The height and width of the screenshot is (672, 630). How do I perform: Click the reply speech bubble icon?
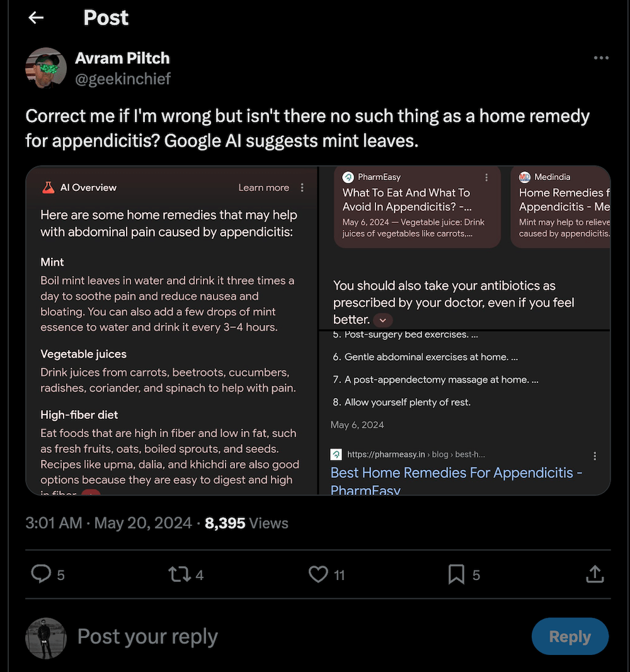pos(41,574)
